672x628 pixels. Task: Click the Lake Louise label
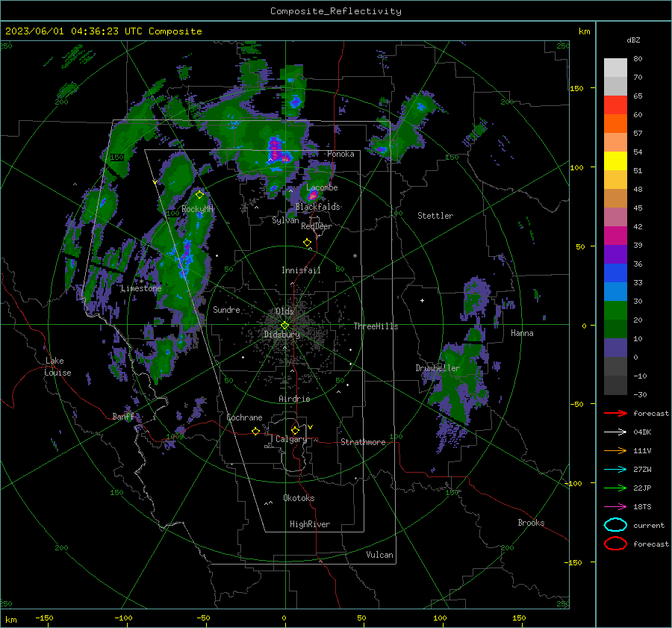[57, 367]
